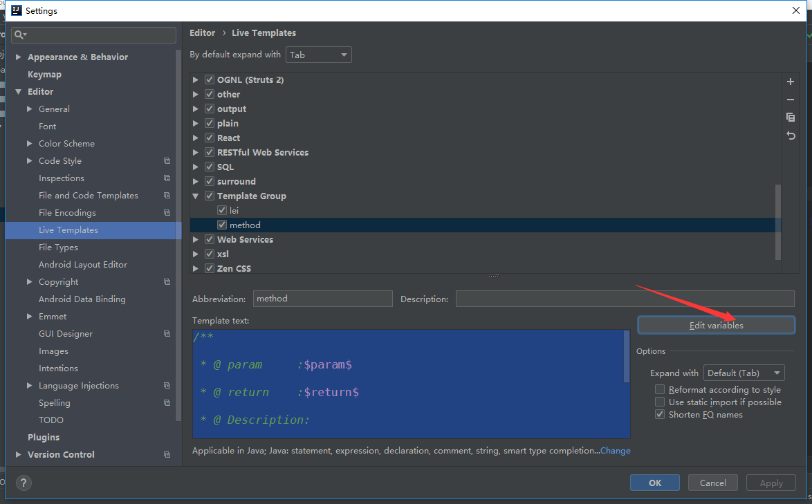Click project-level icon beside Copyright
Viewport: 812px width, 504px height.
167,282
